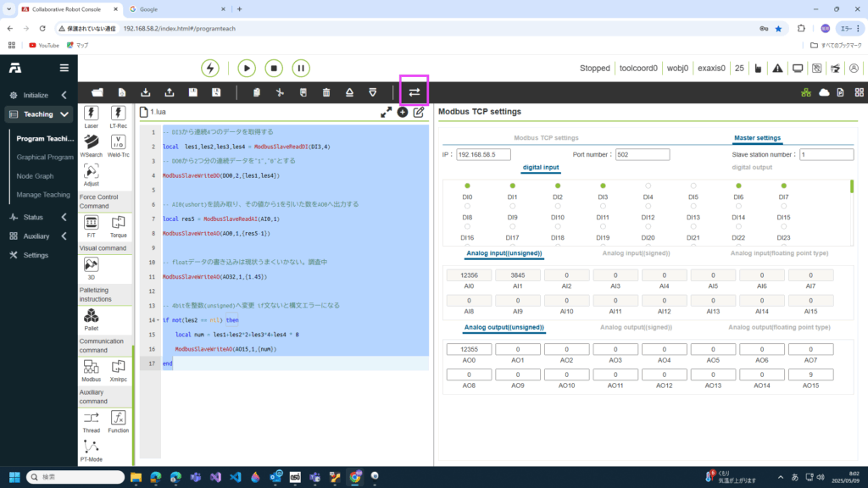This screenshot has width=868, height=488.
Task: Select the Xmlrpc communication icon
Action: (118, 371)
